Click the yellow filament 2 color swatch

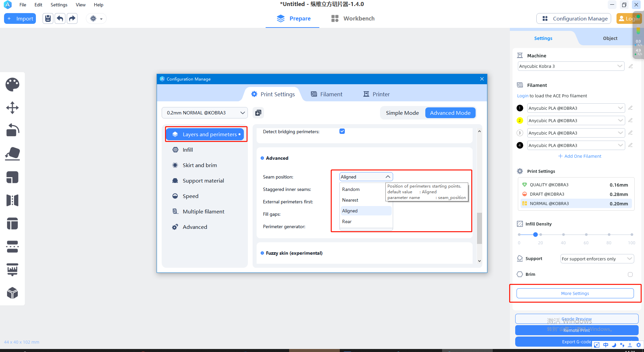pyautogui.click(x=520, y=120)
